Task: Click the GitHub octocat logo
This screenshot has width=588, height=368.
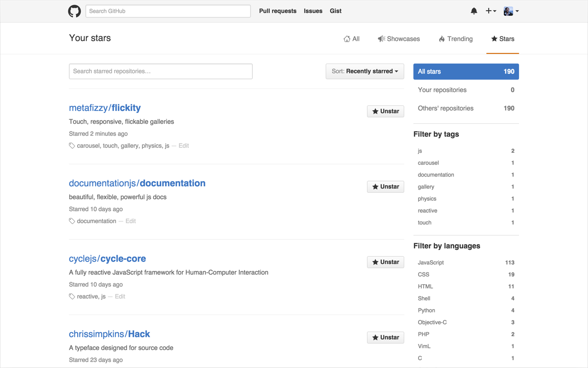Action: click(74, 11)
